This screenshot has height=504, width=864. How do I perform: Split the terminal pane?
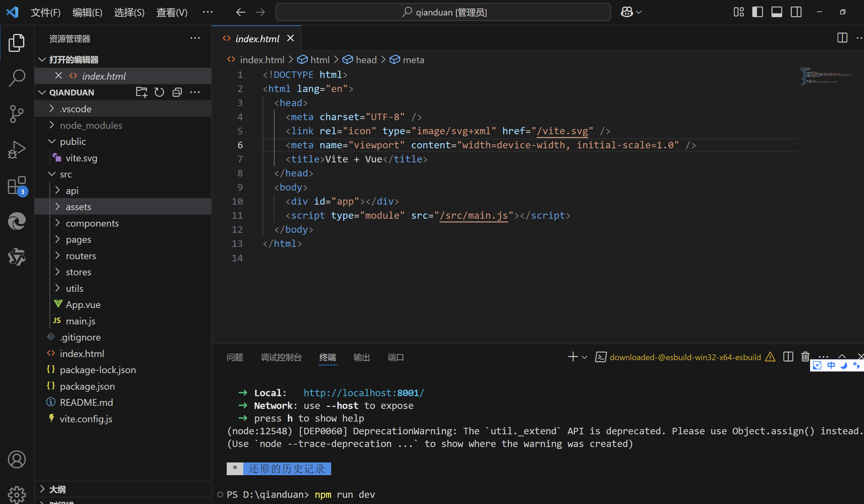pos(788,357)
